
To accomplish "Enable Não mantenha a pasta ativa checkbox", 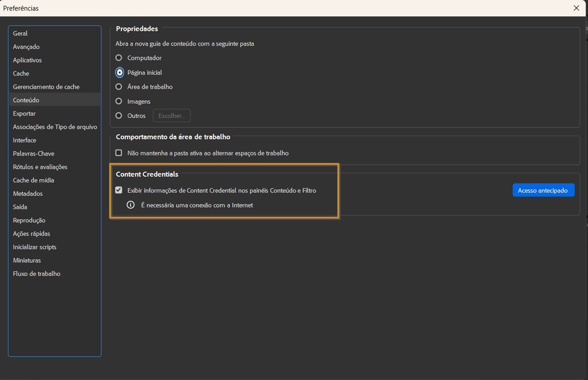I will click(119, 153).
